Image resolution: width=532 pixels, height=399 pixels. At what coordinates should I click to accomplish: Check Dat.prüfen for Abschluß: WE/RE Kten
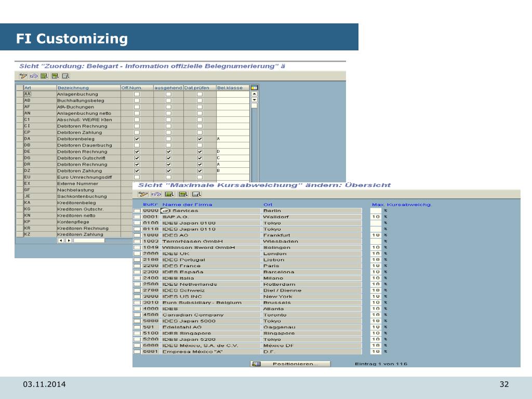pos(200,120)
